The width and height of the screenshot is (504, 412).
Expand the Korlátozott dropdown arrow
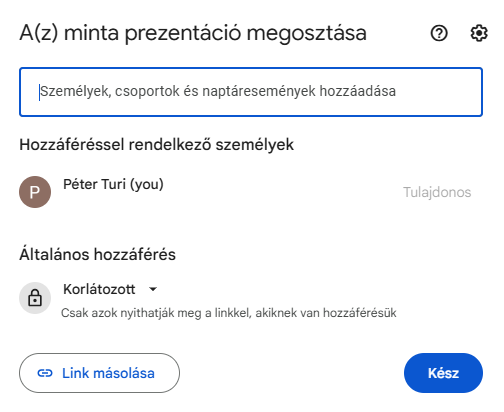pyautogui.click(x=153, y=289)
